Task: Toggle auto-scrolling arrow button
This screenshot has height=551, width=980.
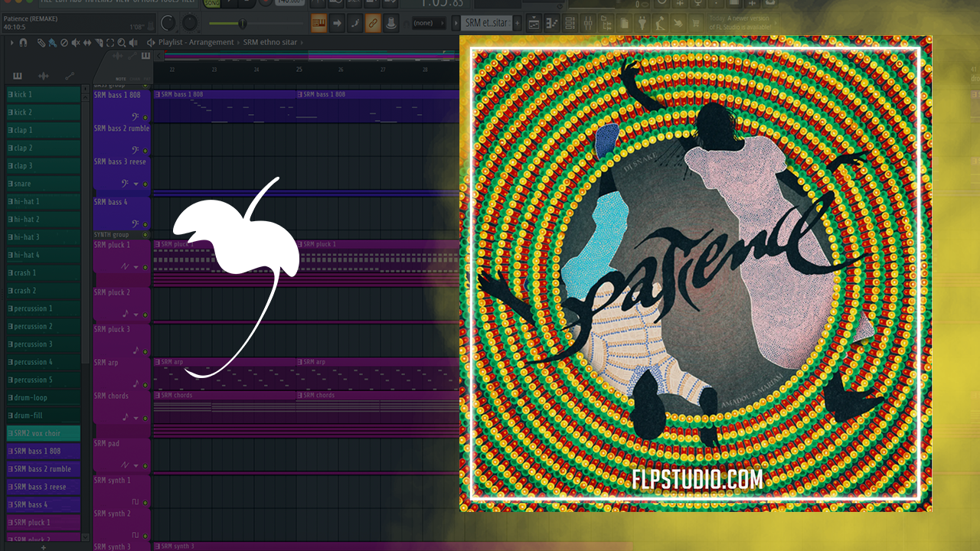Action: click(337, 23)
